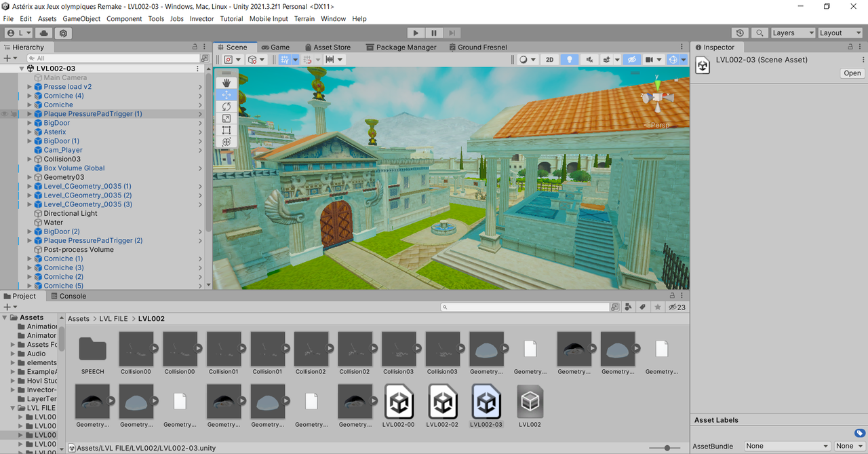Switch to the Game tab
868x454 pixels.
click(275, 47)
